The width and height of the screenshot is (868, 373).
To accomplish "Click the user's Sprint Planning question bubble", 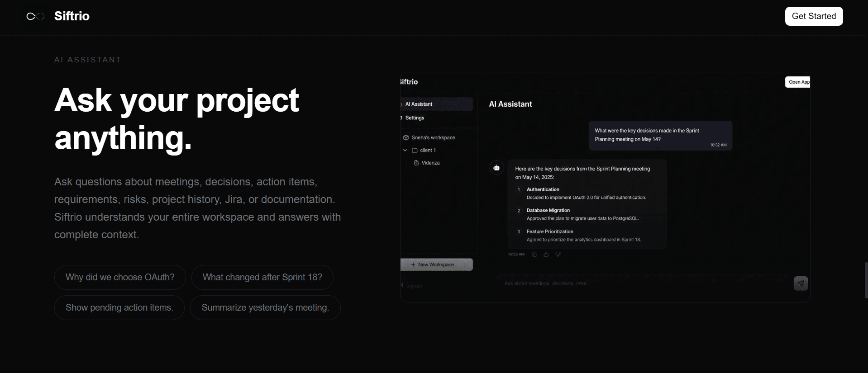I will coord(660,135).
